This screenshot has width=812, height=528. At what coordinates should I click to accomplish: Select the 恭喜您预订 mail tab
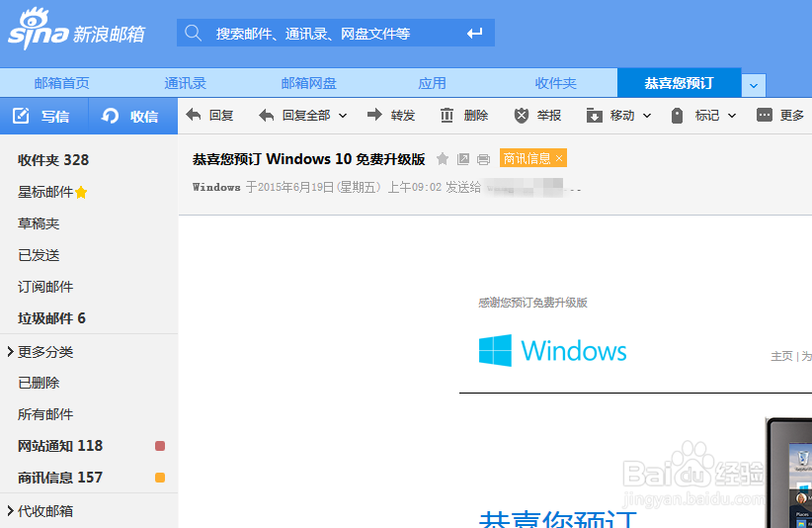click(x=679, y=83)
